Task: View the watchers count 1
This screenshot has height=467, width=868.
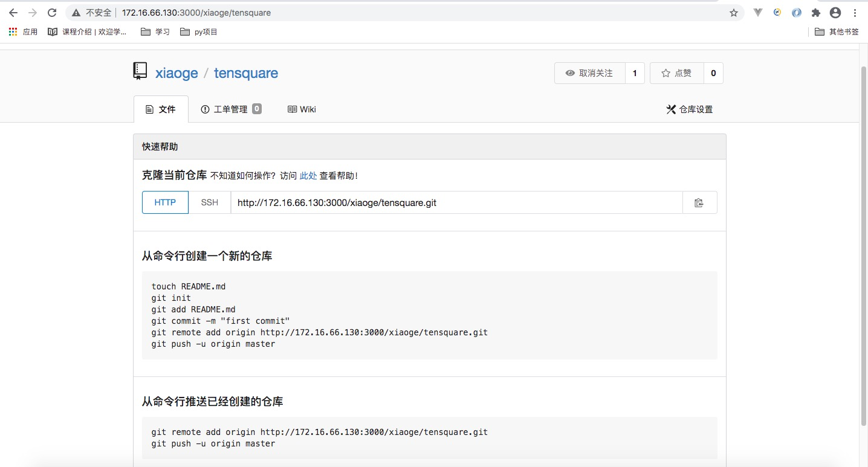Action: 635,73
